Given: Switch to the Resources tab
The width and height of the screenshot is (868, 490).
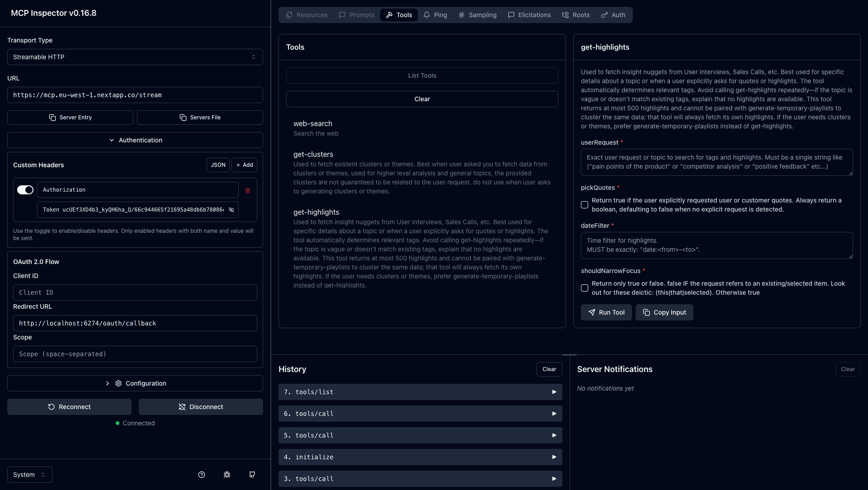Looking at the screenshot, I should click(x=307, y=14).
